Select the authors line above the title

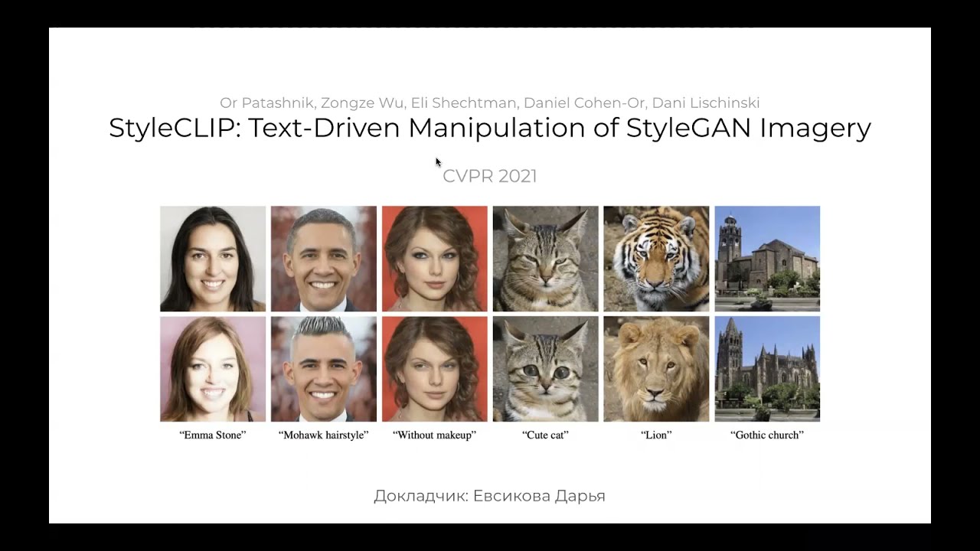tap(490, 103)
